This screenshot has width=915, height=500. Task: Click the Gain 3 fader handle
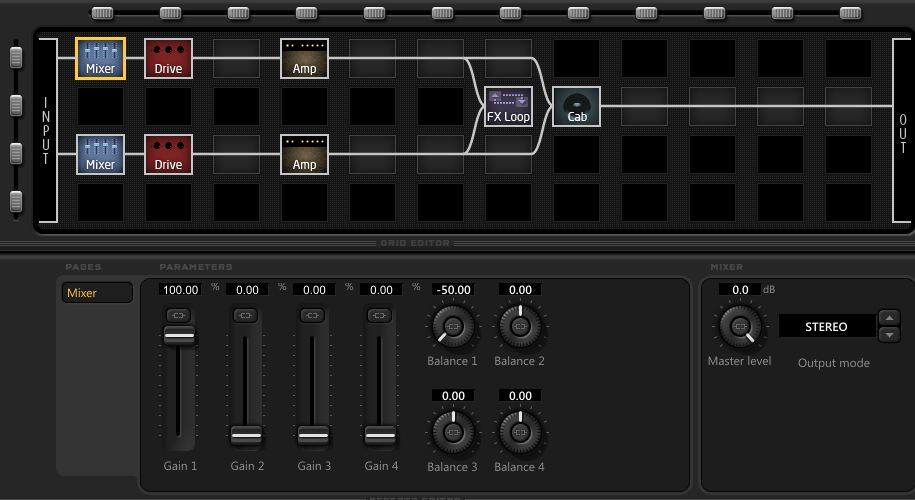[x=313, y=435]
